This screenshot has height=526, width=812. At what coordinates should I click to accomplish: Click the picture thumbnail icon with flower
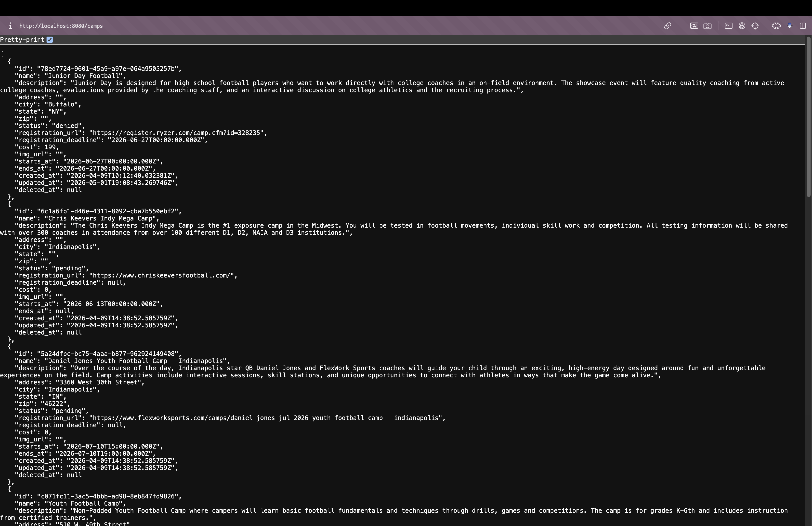(x=694, y=26)
